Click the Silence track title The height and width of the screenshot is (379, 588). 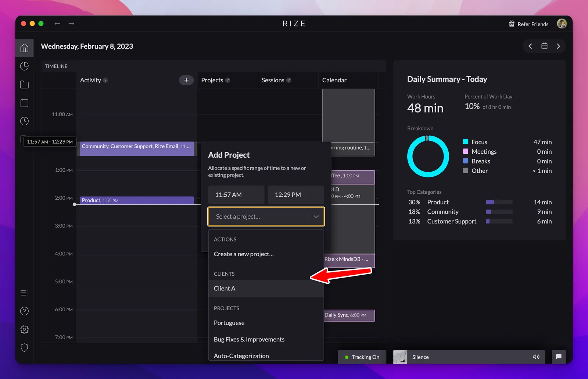(420, 357)
